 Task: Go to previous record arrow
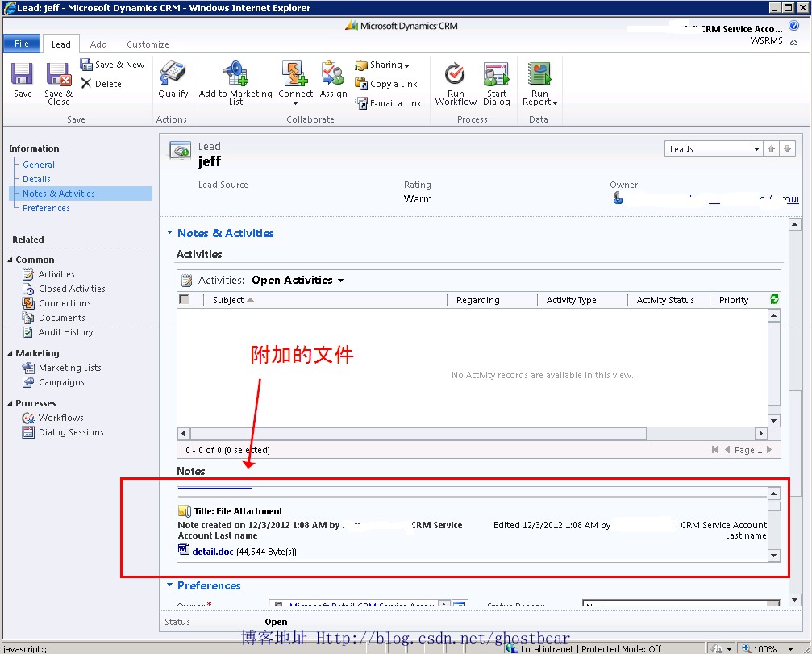(771, 149)
